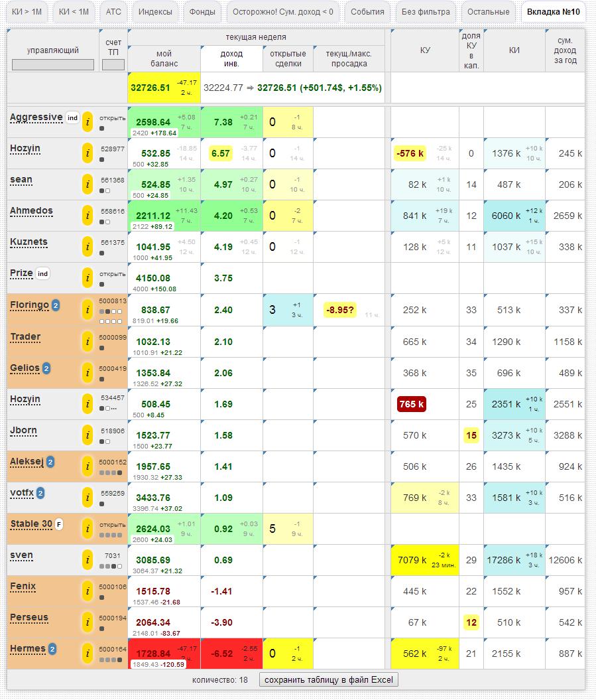The height and width of the screenshot is (700, 596).
Task: Open info icon in Trader row
Action: (88, 342)
